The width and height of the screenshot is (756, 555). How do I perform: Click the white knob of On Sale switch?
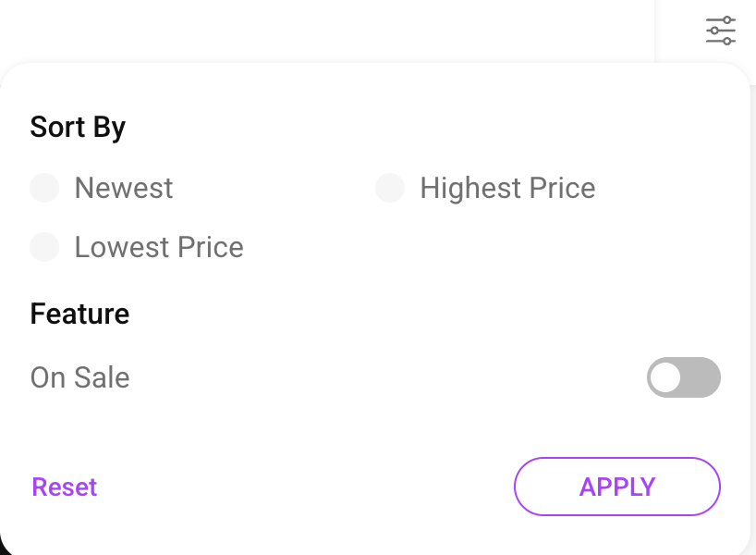(x=665, y=377)
